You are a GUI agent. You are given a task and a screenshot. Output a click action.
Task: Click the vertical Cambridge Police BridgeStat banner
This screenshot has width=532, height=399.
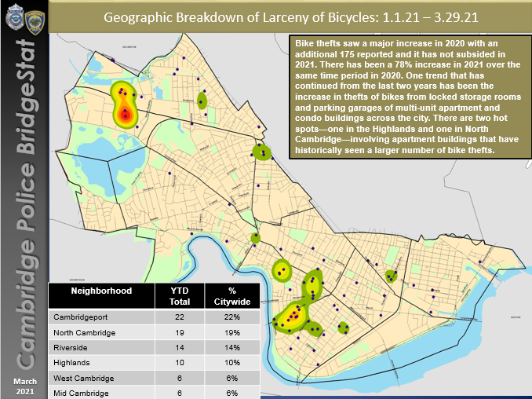click(25, 204)
